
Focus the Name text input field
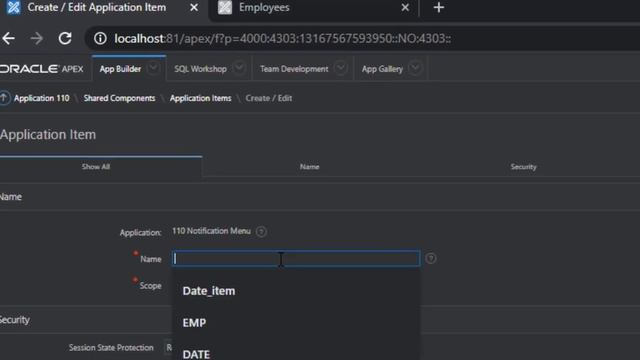tap(296, 258)
